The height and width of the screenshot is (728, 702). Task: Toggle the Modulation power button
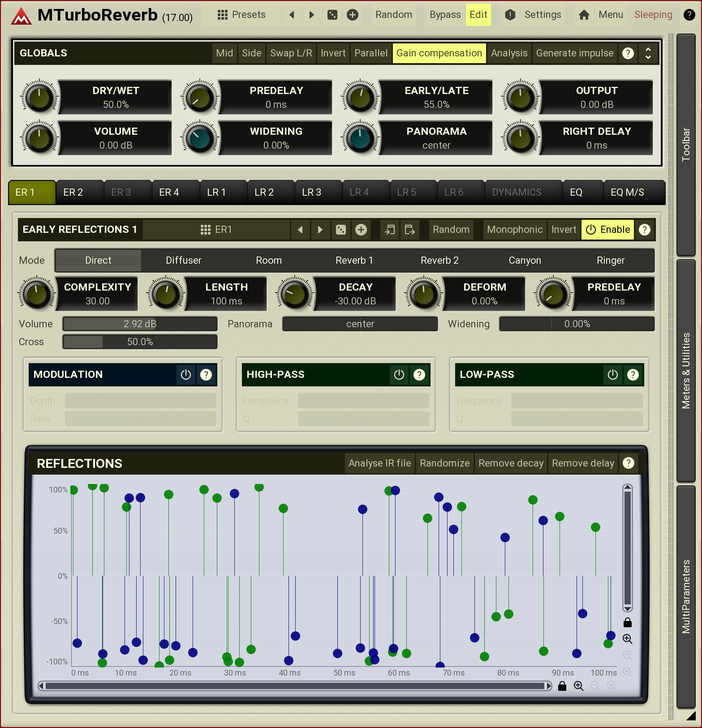pos(185,375)
